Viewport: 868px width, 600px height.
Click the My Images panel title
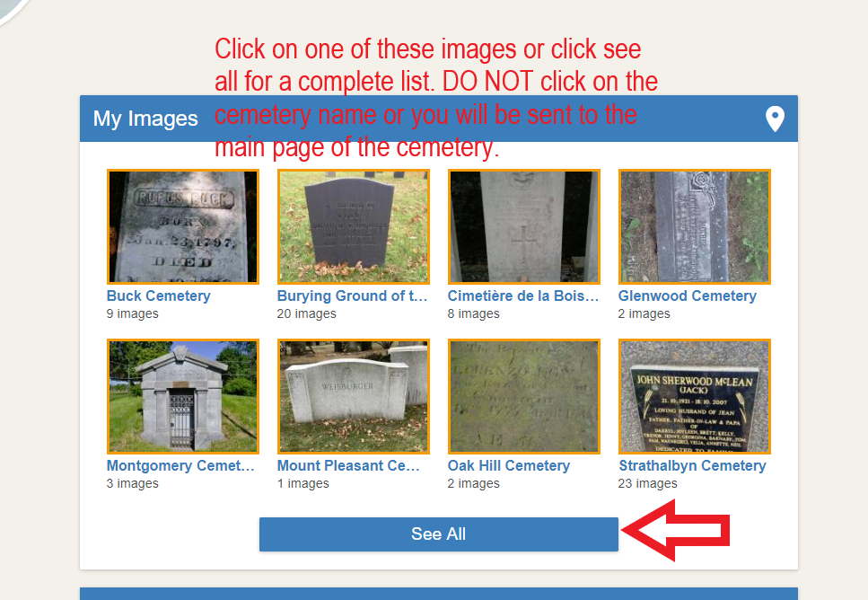click(145, 119)
